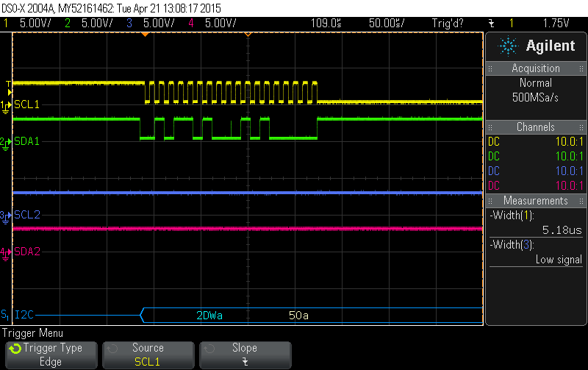Viewport: 588px width, 370px height.
Task: Click the hollow orange time reference marker
Action: 248,35
